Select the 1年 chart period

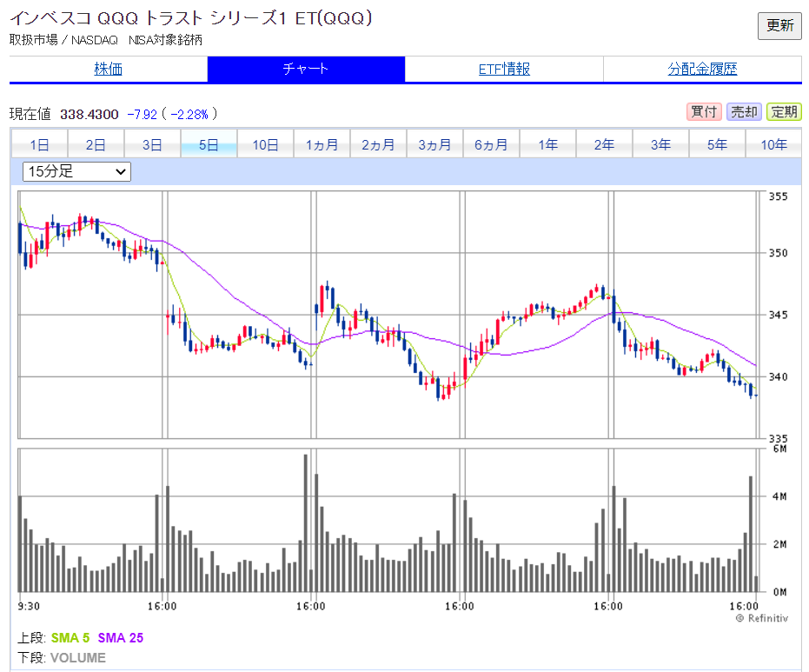pos(548,144)
